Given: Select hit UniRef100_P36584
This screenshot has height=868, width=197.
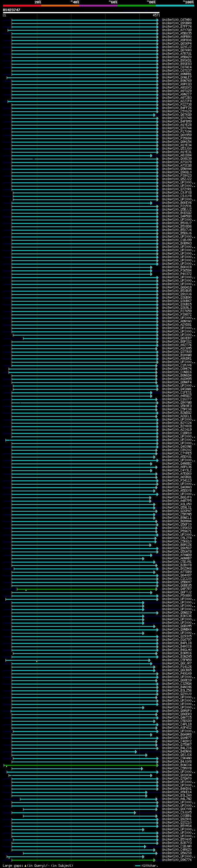Looking at the screenshot, I should (x=176, y=271).
